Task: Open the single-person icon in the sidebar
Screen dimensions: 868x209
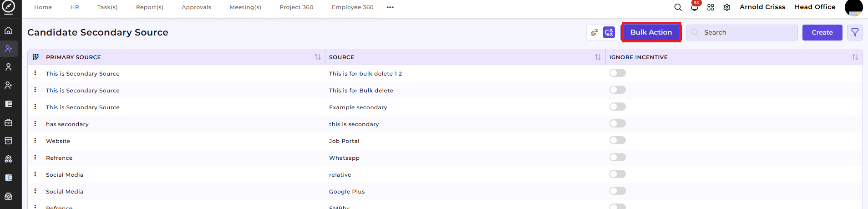Action: pos(8,67)
